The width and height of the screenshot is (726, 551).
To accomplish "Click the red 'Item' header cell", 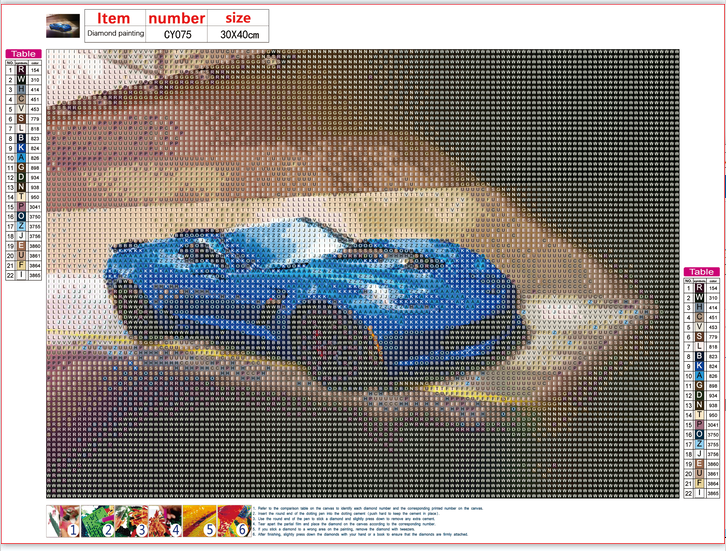I will click(114, 17).
